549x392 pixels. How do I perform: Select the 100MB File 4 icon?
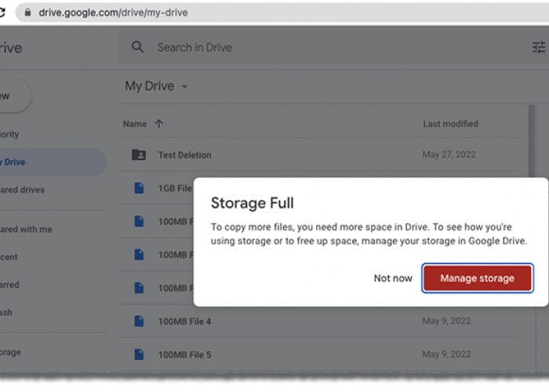139,321
